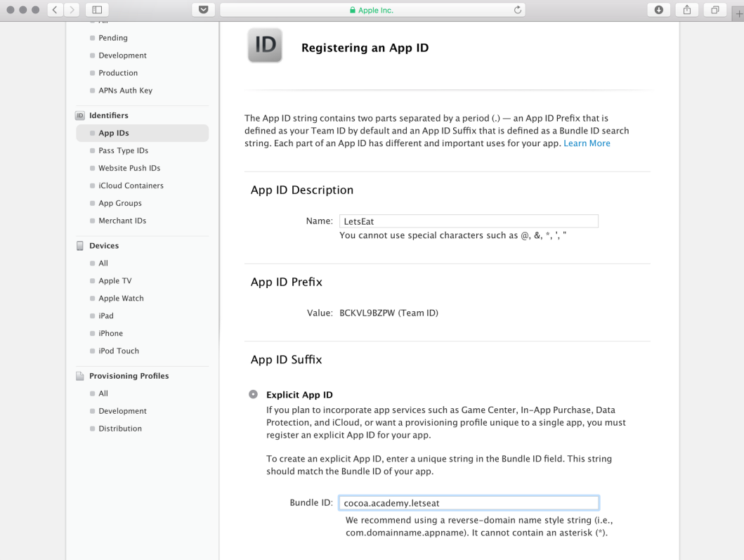Show iPod Touch devices
The width and height of the screenshot is (744, 560).
[x=119, y=351]
